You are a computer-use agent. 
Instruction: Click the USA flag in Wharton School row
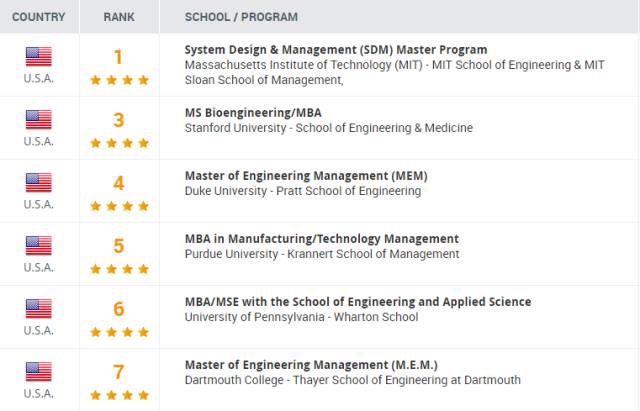point(39,309)
